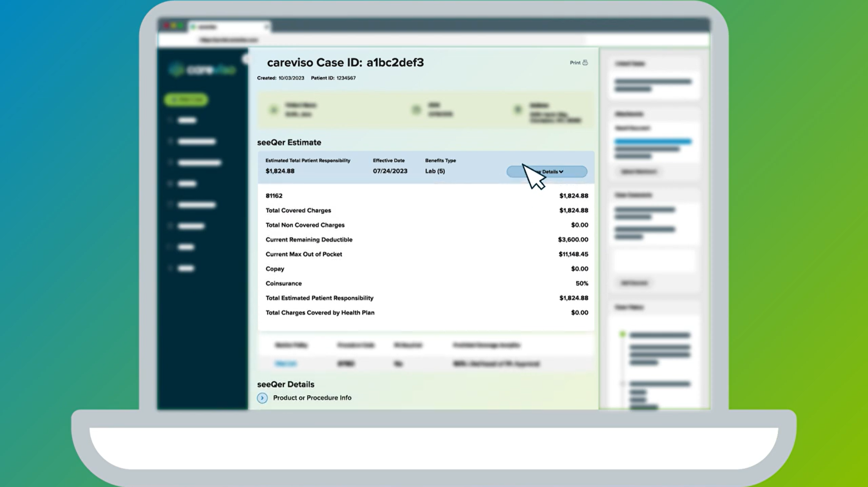Screen dimensions: 868x487
Task: Click the green status dot in history timeline
Action: coord(622,334)
